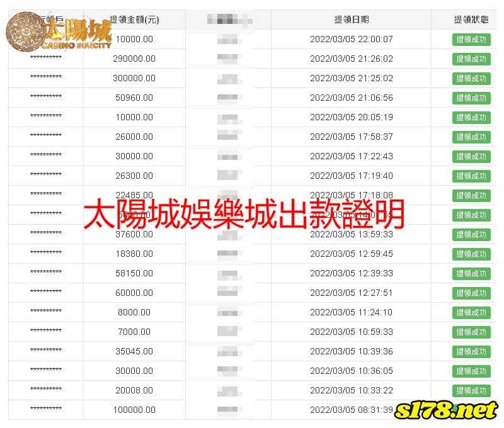Click 提領成功 badge in the 22485.00 row
The image size is (504, 428).
click(471, 196)
